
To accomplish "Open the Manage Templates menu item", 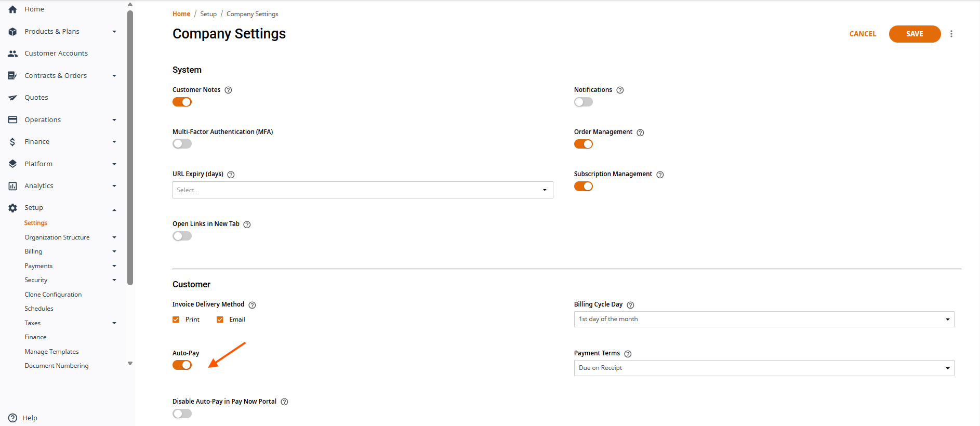I will point(51,352).
